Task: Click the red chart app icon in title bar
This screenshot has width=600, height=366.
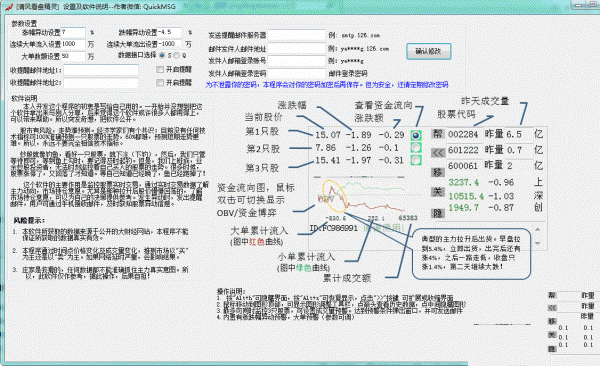Action: (8, 7)
